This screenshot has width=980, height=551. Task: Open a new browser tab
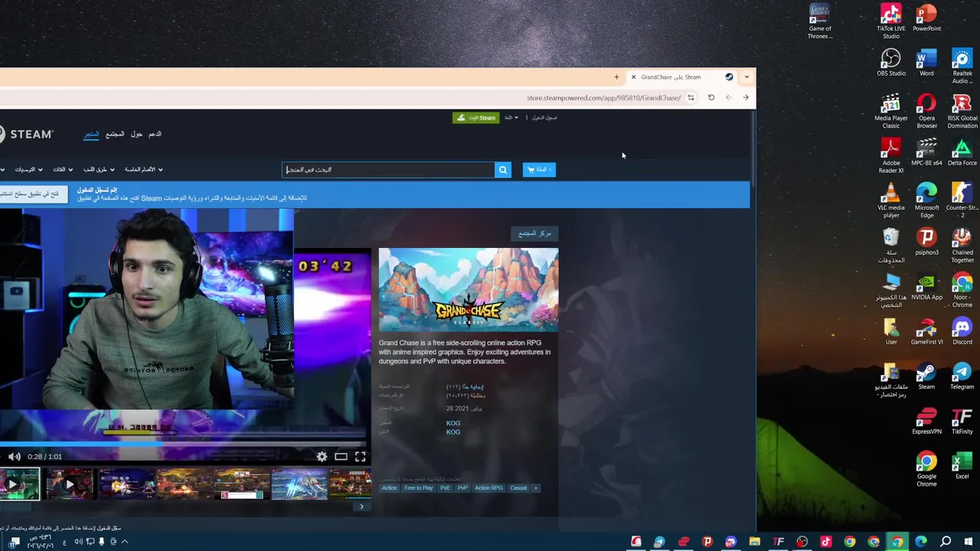(x=616, y=77)
